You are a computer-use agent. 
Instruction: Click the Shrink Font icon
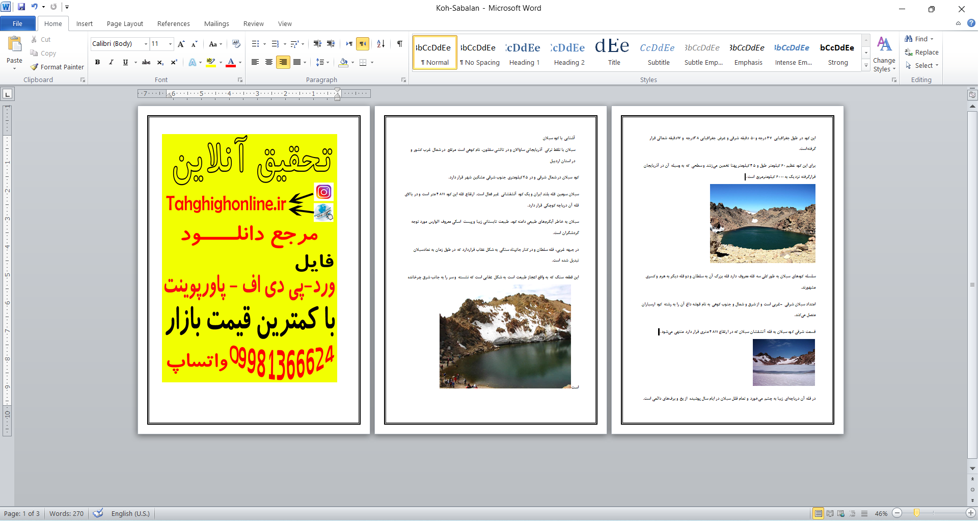(x=194, y=44)
